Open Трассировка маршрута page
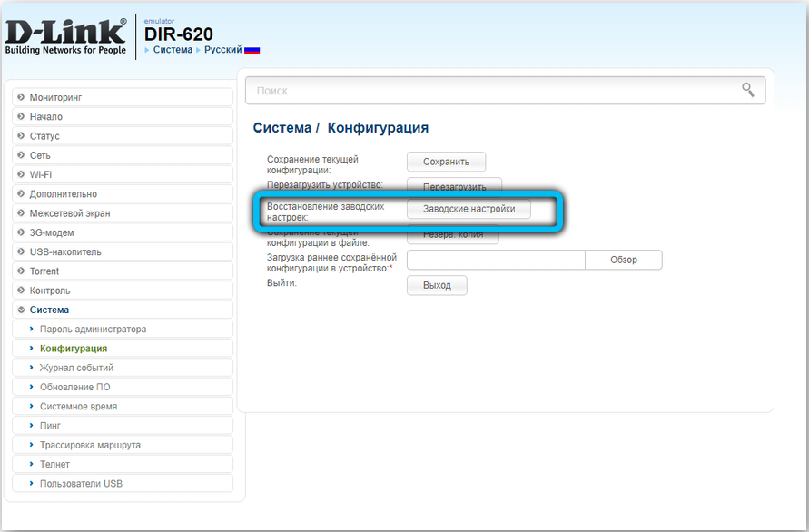 click(x=123, y=445)
